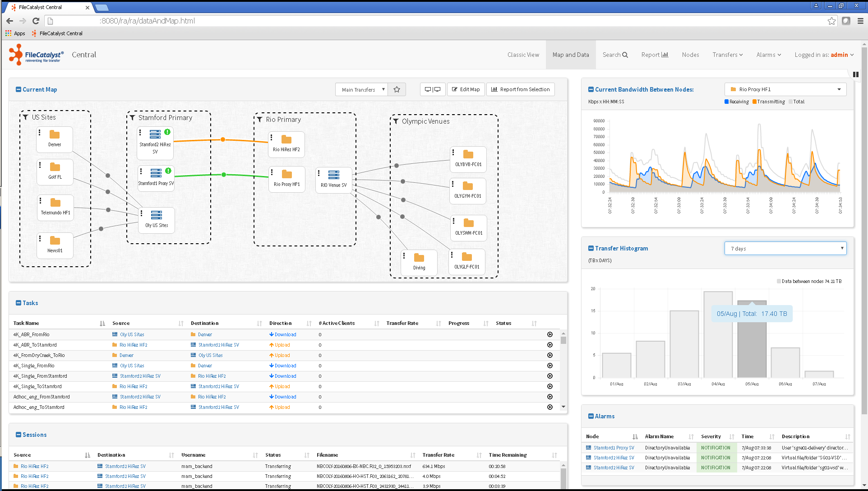Image resolution: width=868 pixels, height=491 pixels.
Task: Collapse the Sessions panel
Action: pyautogui.click(x=18, y=435)
